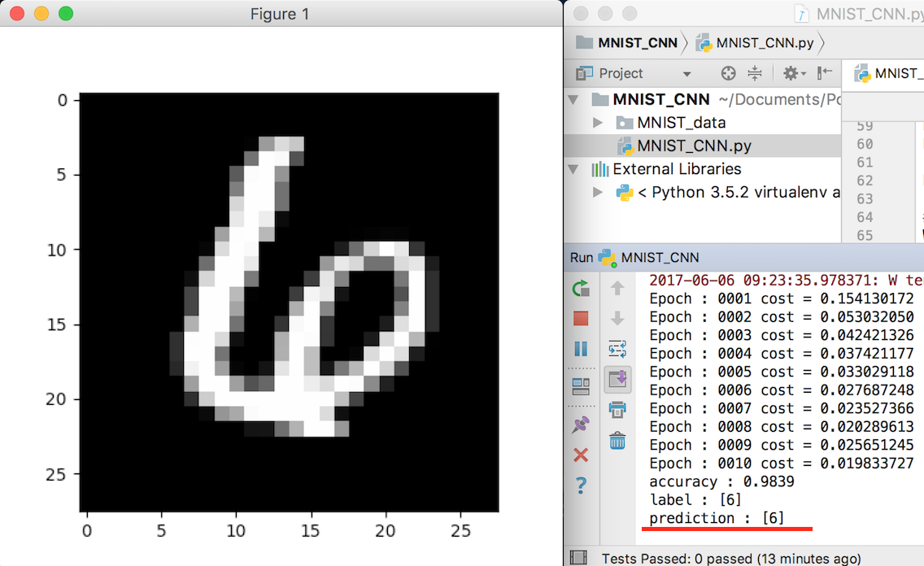The width and height of the screenshot is (924, 566).
Task: Click the accuracy : 0.9839 output line
Action: 722,481
